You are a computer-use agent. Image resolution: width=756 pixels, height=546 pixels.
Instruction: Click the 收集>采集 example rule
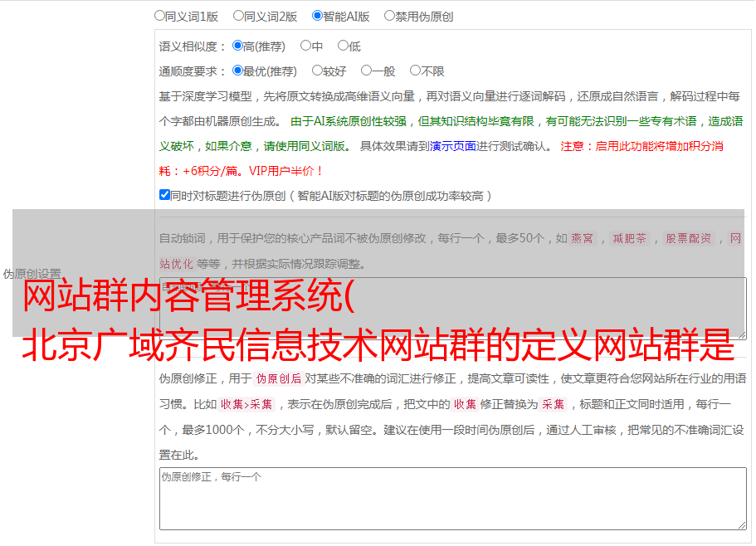pyautogui.click(x=246, y=404)
